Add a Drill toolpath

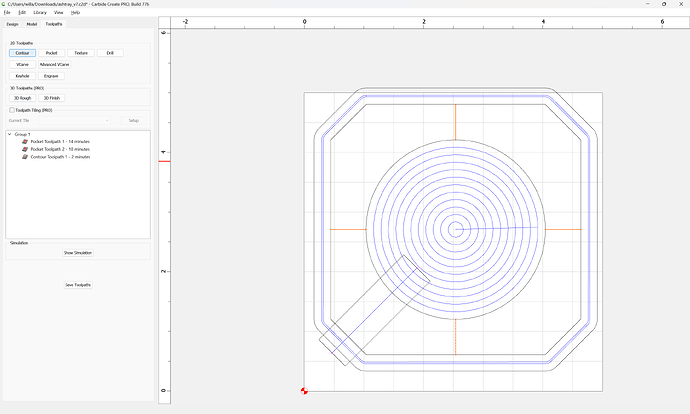[110, 53]
